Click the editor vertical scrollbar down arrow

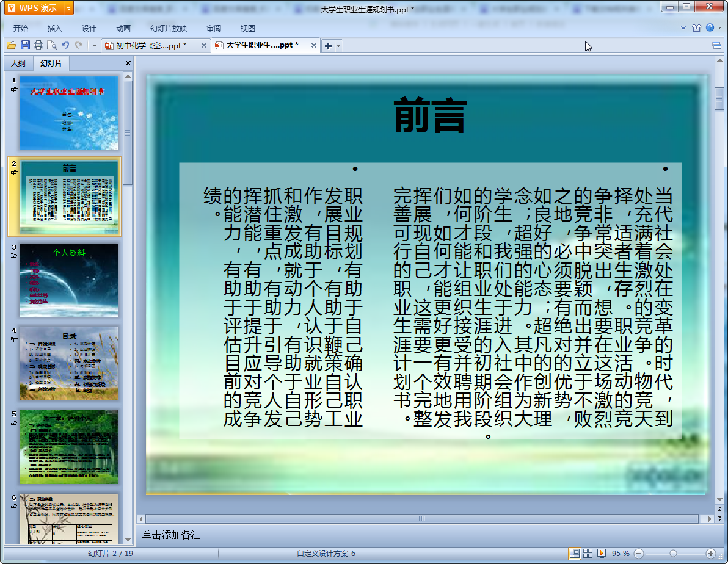pos(719,499)
